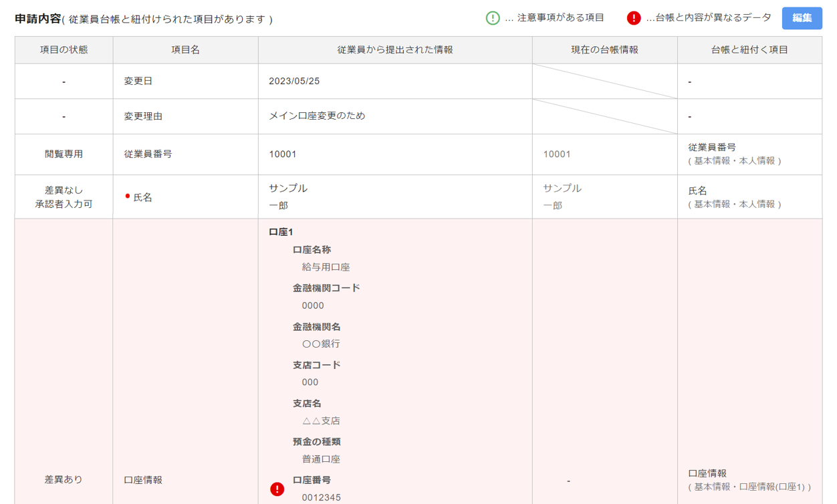Click the 閲覧専用 status cell
Image resolution: width=837 pixels, height=504 pixels.
click(x=64, y=154)
